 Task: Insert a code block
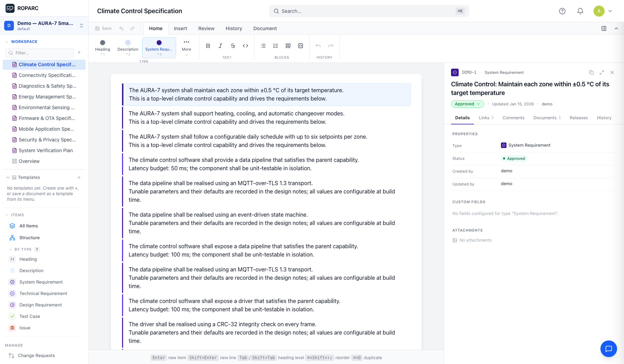(x=301, y=46)
